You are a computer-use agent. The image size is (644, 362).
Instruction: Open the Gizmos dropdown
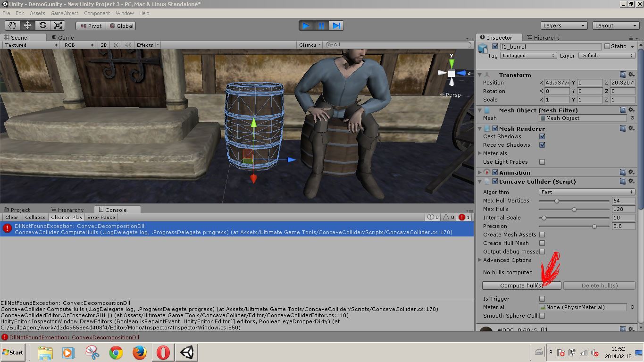pos(309,45)
